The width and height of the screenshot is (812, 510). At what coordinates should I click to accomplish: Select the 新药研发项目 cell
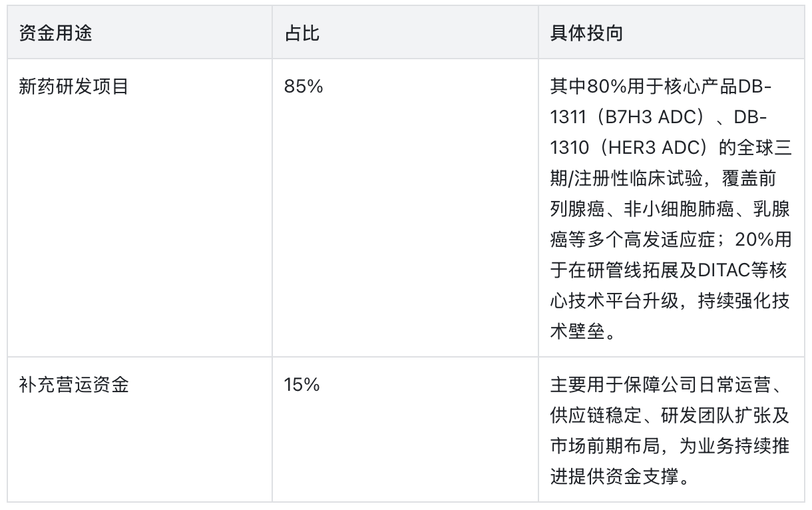point(73,87)
